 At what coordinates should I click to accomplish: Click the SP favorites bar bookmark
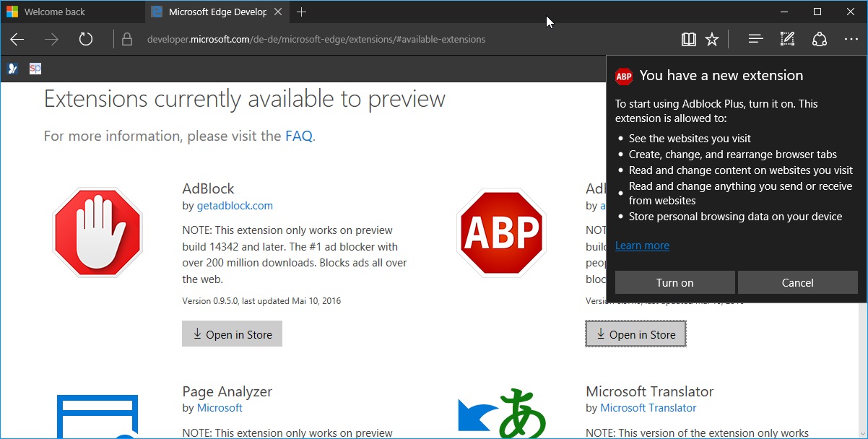pos(35,69)
